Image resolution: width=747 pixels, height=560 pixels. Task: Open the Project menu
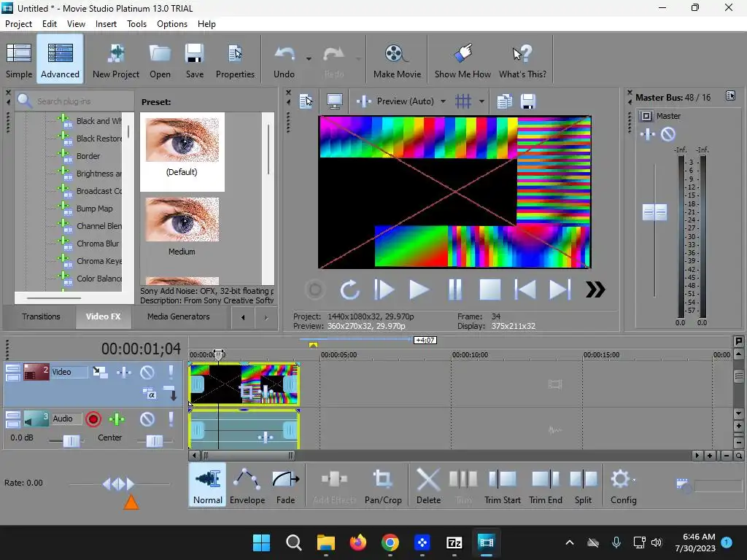(18, 24)
